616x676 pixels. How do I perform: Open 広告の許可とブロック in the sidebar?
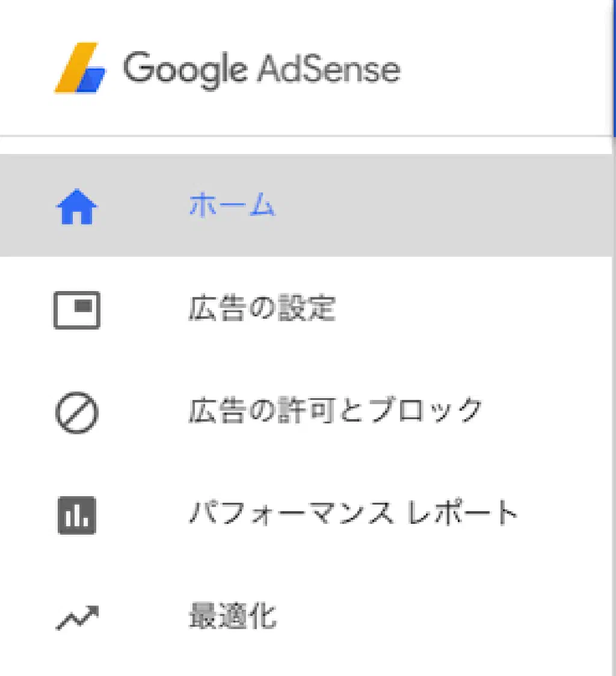pyautogui.click(x=336, y=412)
